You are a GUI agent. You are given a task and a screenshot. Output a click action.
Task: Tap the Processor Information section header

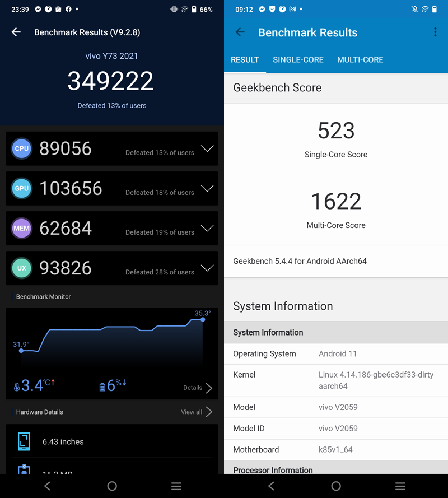[x=336, y=467]
